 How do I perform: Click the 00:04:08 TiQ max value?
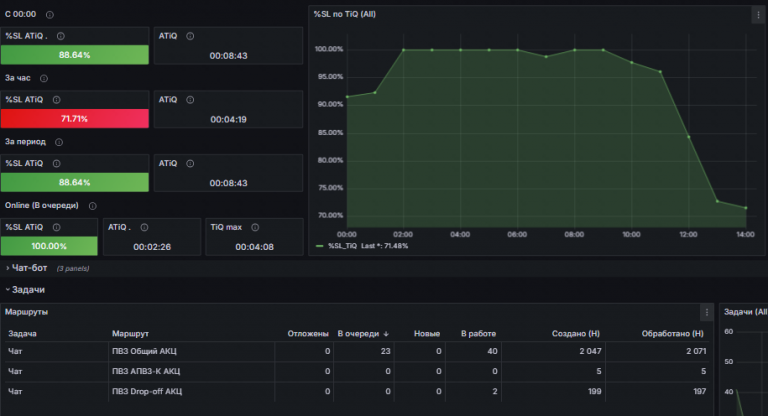(x=254, y=247)
